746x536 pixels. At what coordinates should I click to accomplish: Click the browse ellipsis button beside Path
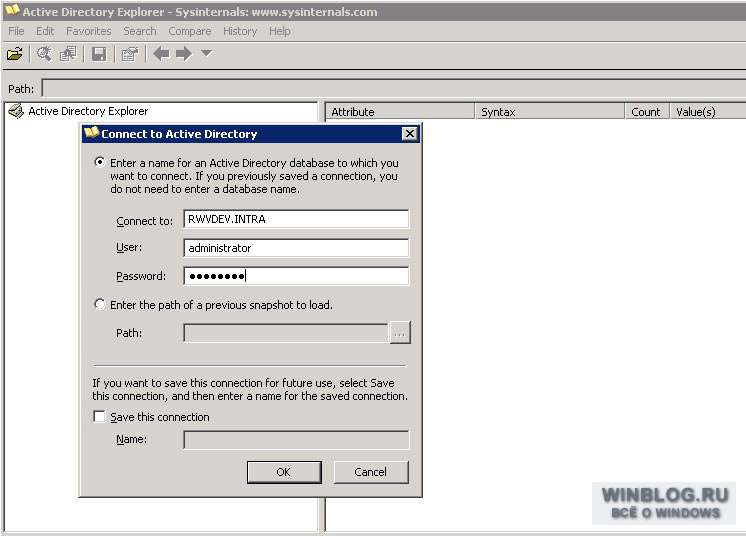coord(400,333)
